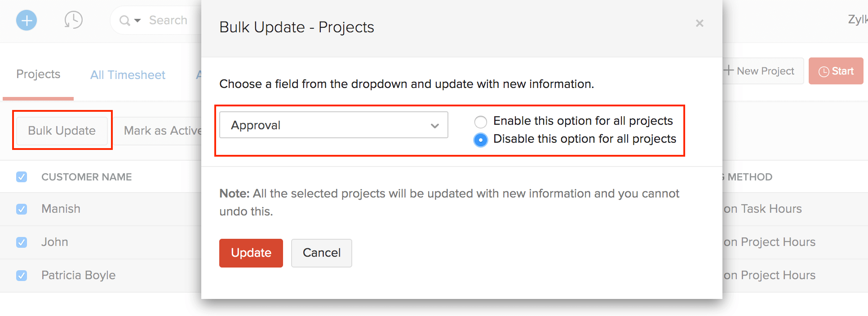
Task: Start the project timer
Action: pos(840,70)
